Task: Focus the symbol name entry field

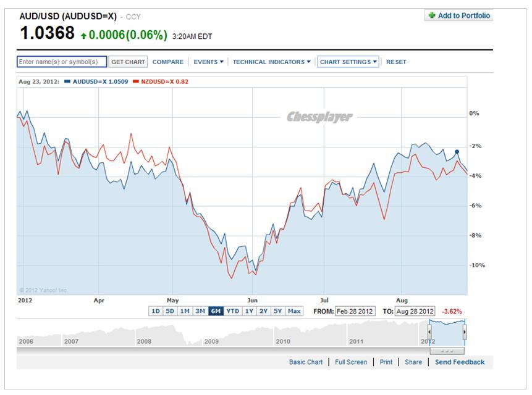Action: (x=62, y=62)
